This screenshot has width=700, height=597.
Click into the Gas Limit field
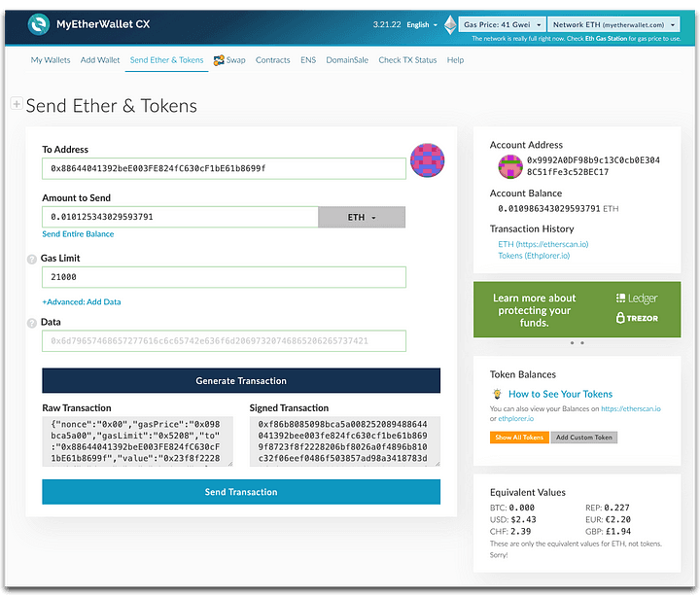(224, 277)
